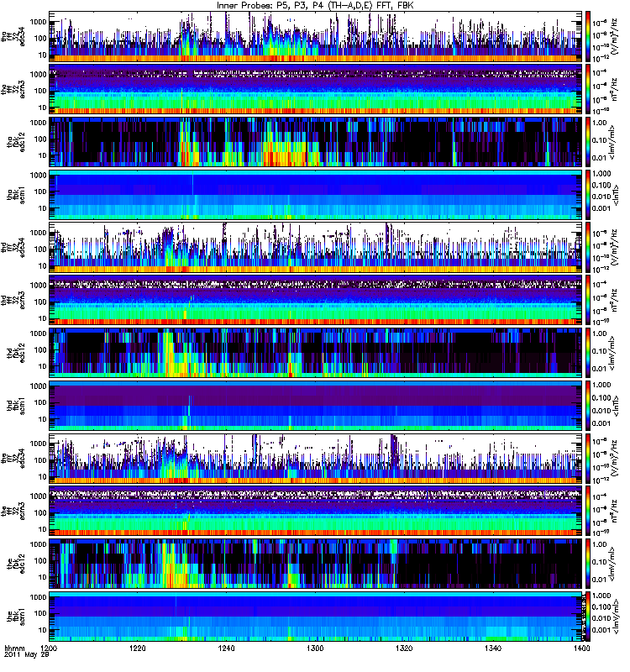
Task: Select the tha scm3 FFT spectrogram panel
Action: pyautogui.click(x=316, y=90)
